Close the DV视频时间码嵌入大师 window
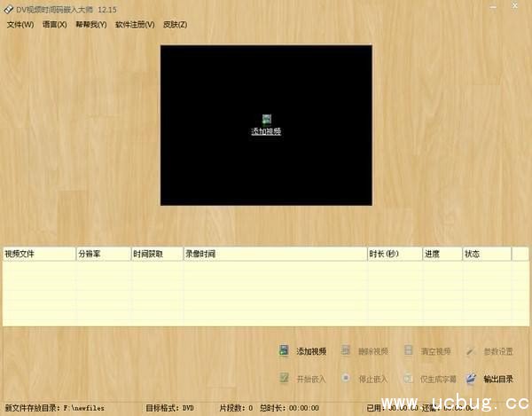532x416 pixels. [515, 6]
